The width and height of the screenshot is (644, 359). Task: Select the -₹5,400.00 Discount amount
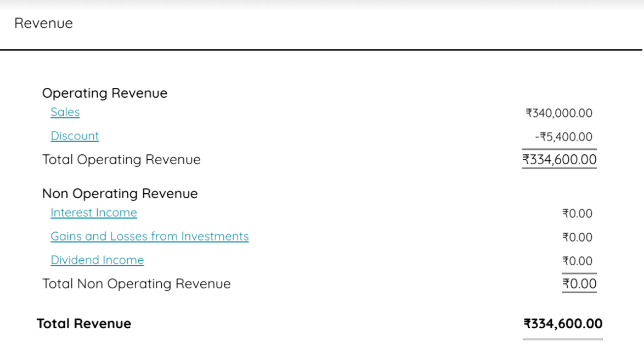coord(565,137)
